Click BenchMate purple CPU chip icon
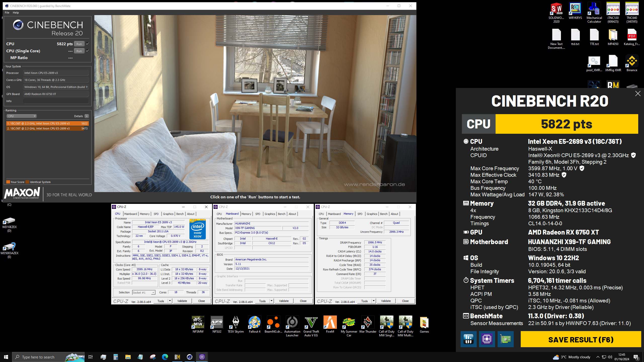Image resolution: width=644 pixels, height=362 pixels. (x=487, y=339)
